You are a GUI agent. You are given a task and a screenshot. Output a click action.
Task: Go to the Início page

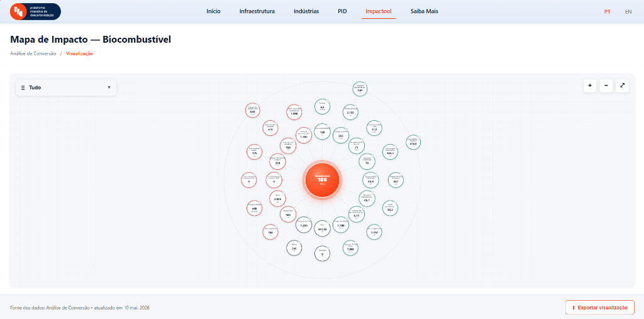pos(214,11)
